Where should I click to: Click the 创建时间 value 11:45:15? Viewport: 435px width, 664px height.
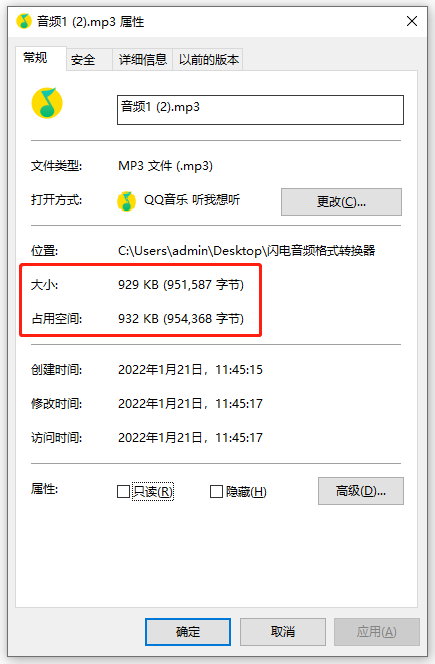pos(239,370)
